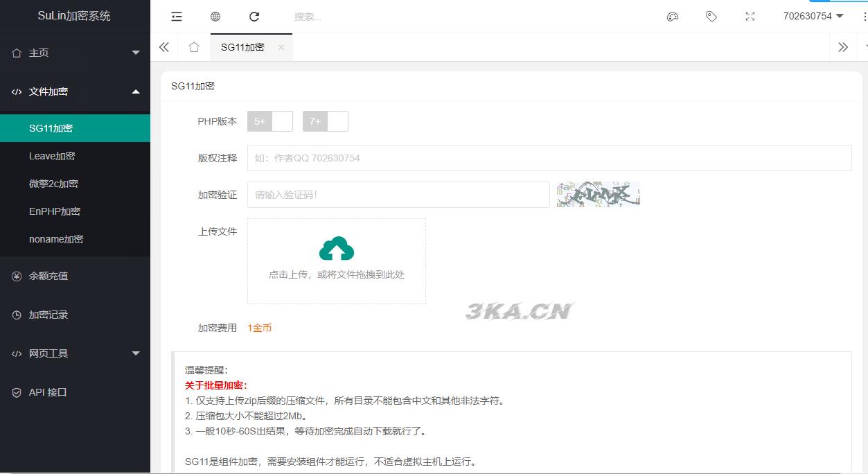This screenshot has width=868, height=474.
Task: Toggle the PHP 5+ version switch
Action: 270,121
